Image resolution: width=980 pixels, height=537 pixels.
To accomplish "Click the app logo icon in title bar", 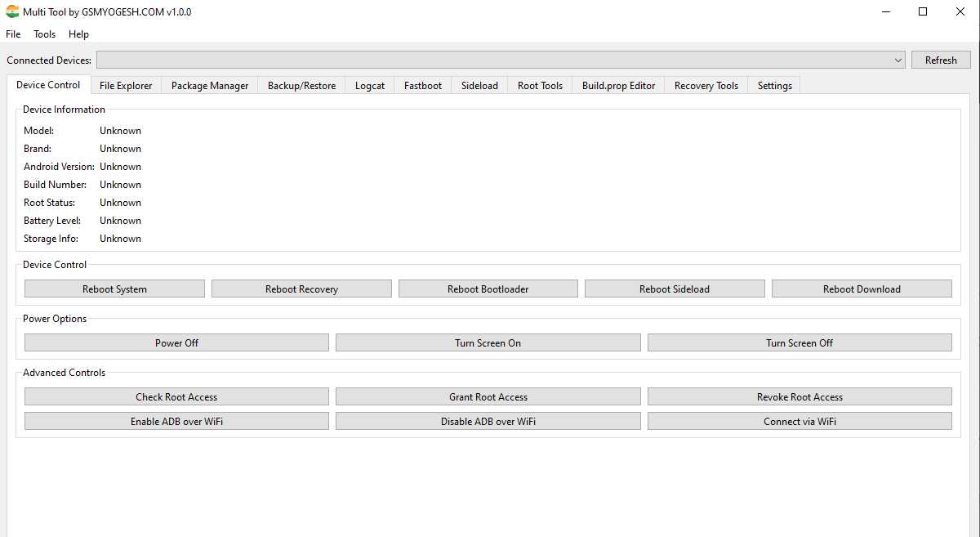I will pyautogui.click(x=12, y=12).
